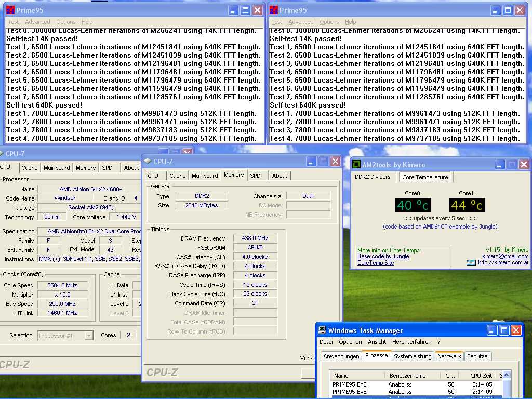The image size is (532, 399).
Task: Switch to Cache tab in front CPU-Z window
Action: point(178,176)
